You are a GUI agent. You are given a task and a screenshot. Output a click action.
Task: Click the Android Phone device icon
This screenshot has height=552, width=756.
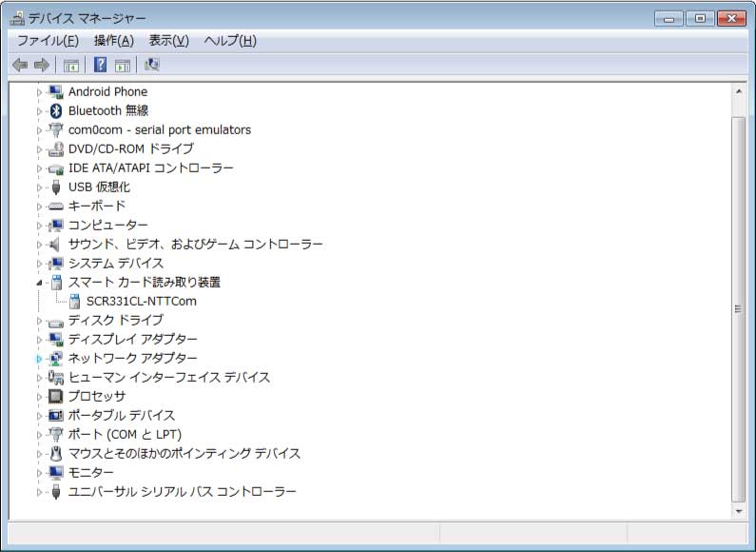tap(56, 91)
